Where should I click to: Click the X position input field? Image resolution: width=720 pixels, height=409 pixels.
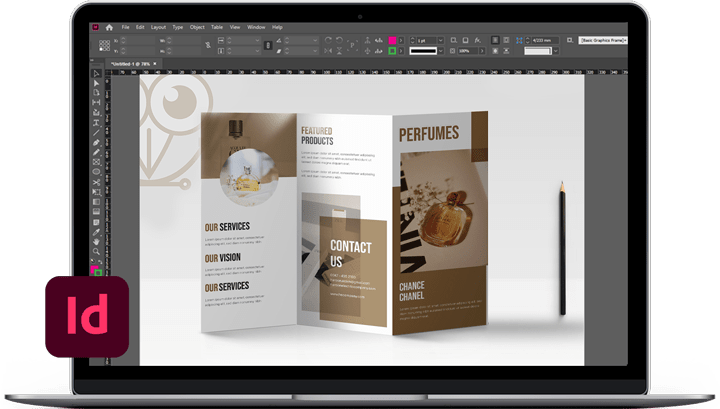point(140,40)
